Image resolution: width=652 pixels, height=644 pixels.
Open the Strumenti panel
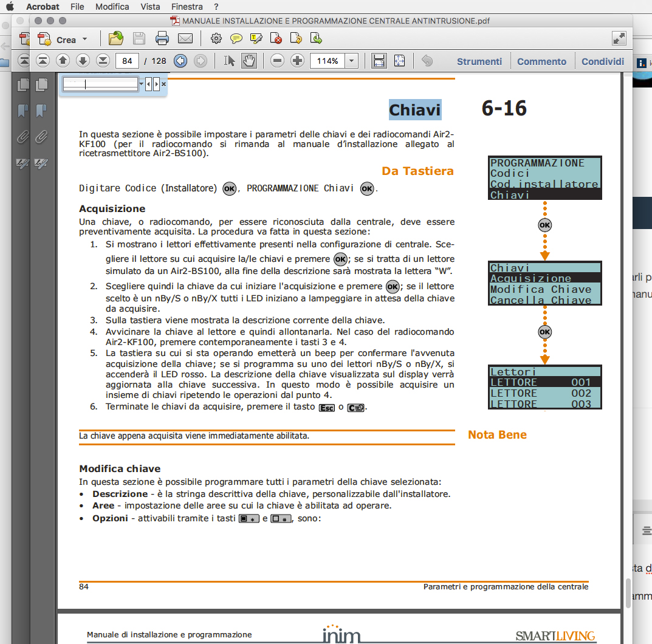(479, 61)
